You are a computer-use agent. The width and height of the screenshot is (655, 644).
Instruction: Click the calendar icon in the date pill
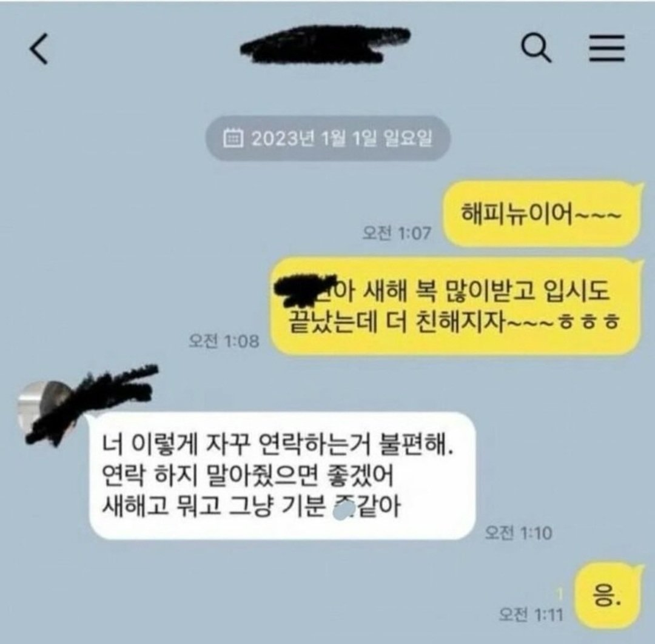(233, 138)
